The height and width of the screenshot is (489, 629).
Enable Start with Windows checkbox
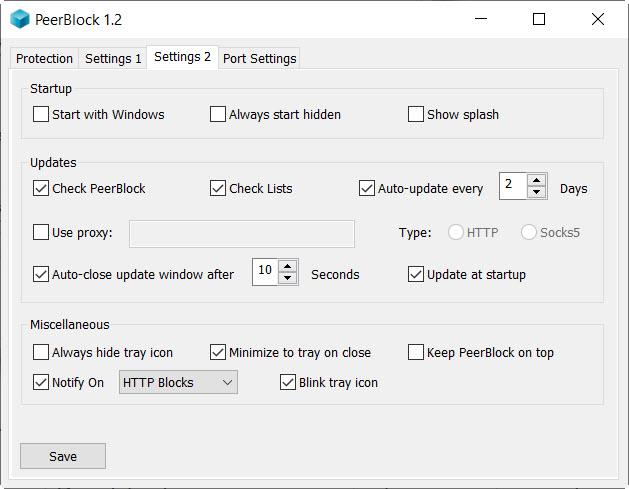[x=41, y=114]
